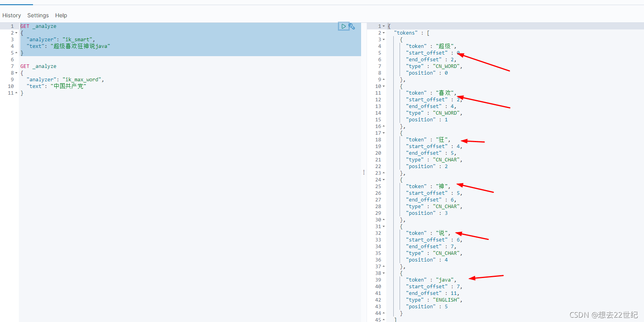This screenshot has height=322, width=644.
Task: Toggle the fold marker at request line 5
Action: click(x=16, y=53)
